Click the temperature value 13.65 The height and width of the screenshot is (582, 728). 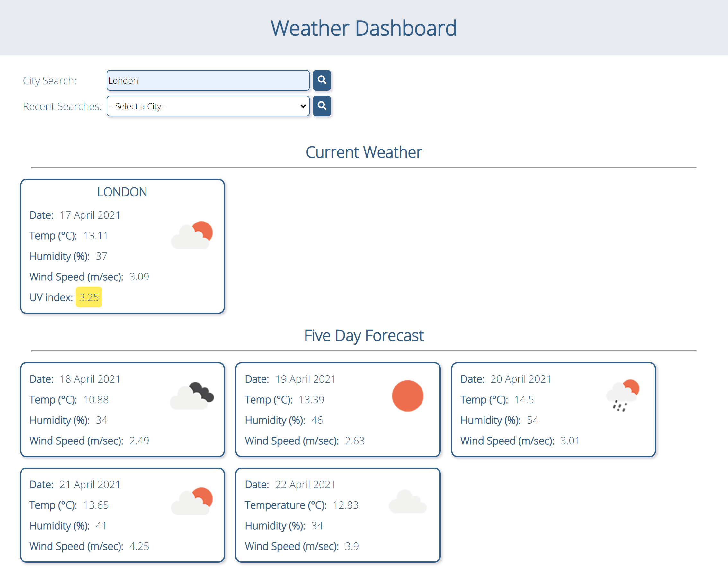(96, 505)
